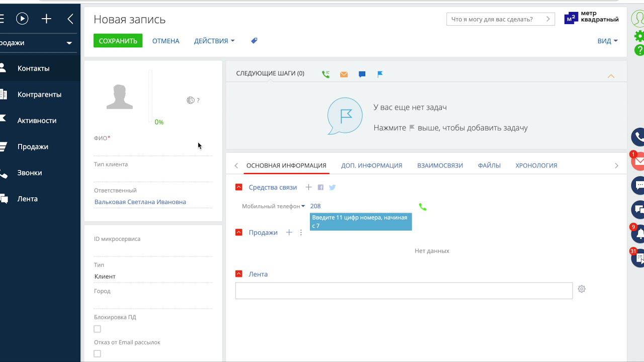Toggle the Блокировка ПД checkbox
The width and height of the screenshot is (644, 362).
click(x=98, y=329)
